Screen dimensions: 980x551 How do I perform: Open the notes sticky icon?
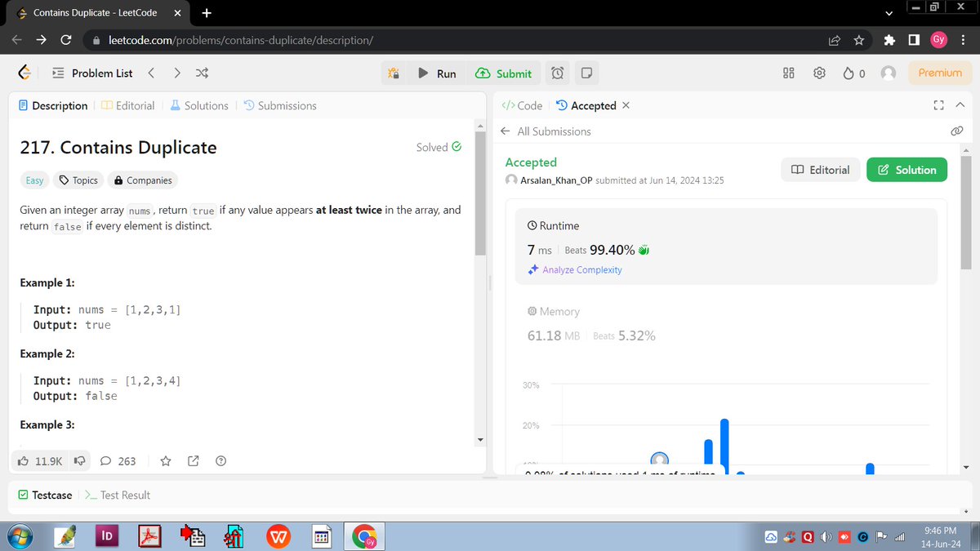coord(586,73)
